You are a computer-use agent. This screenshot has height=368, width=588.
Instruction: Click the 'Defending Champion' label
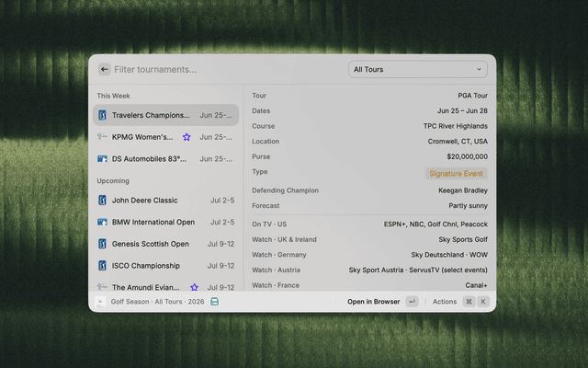coord(285,190)
